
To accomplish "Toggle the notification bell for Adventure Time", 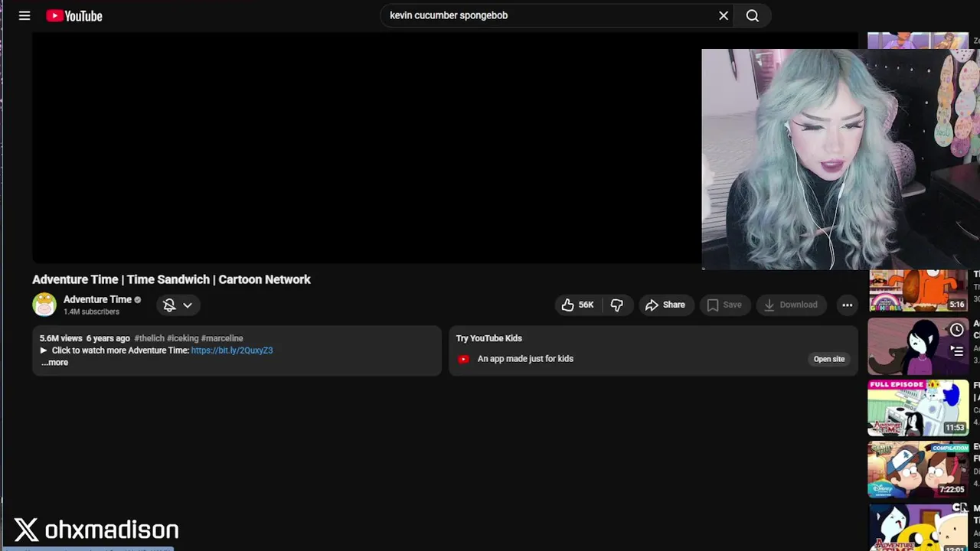I will [169, 305].
